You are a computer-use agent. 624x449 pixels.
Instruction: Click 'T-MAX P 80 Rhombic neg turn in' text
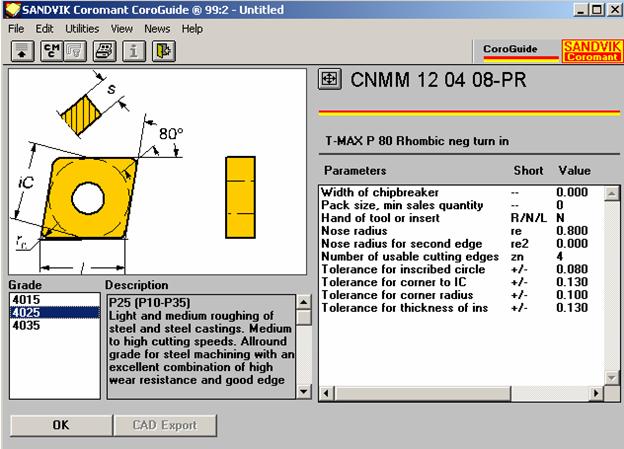tap(417, 141)
